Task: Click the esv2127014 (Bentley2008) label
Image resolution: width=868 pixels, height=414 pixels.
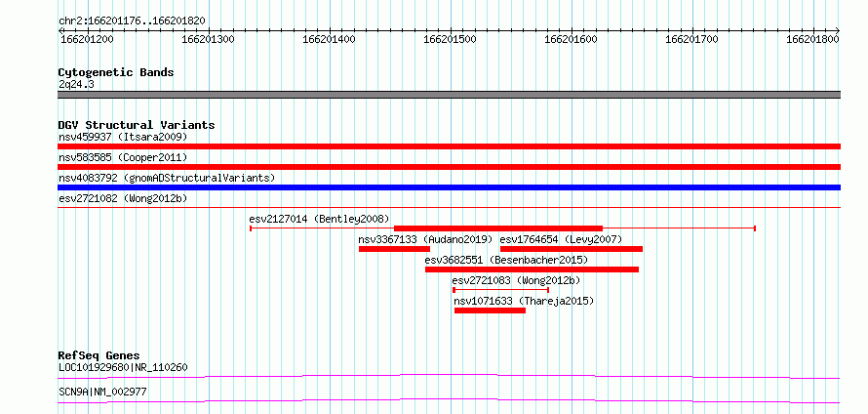Action: tap(320, 219)
